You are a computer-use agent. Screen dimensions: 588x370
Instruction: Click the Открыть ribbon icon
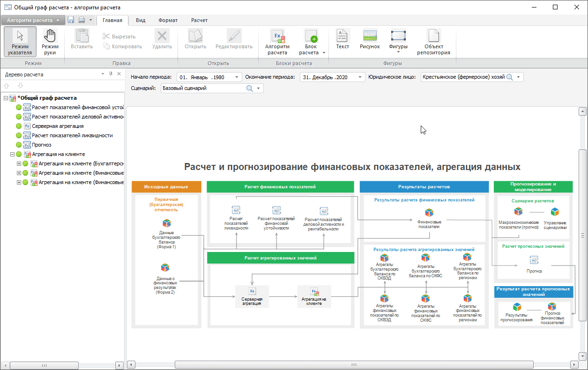tap(195, 36)
